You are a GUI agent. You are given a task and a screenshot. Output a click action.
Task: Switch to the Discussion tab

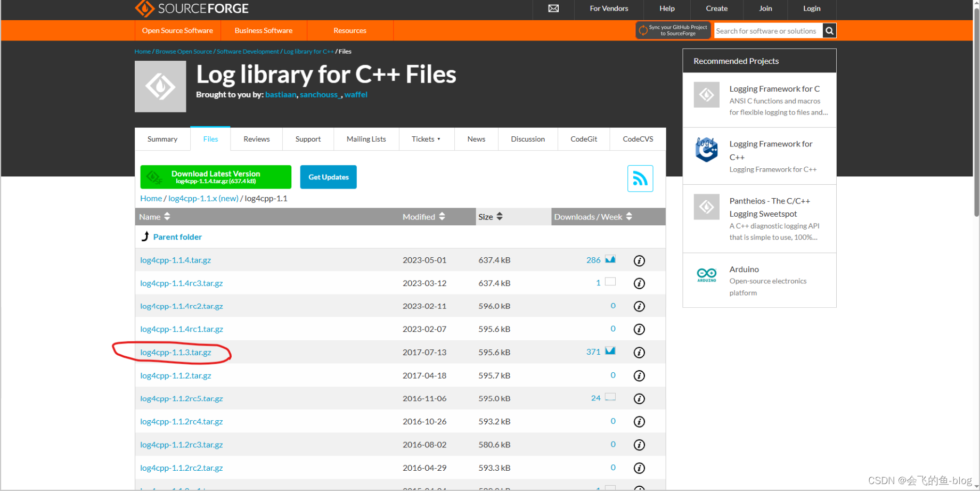[528, 139]
